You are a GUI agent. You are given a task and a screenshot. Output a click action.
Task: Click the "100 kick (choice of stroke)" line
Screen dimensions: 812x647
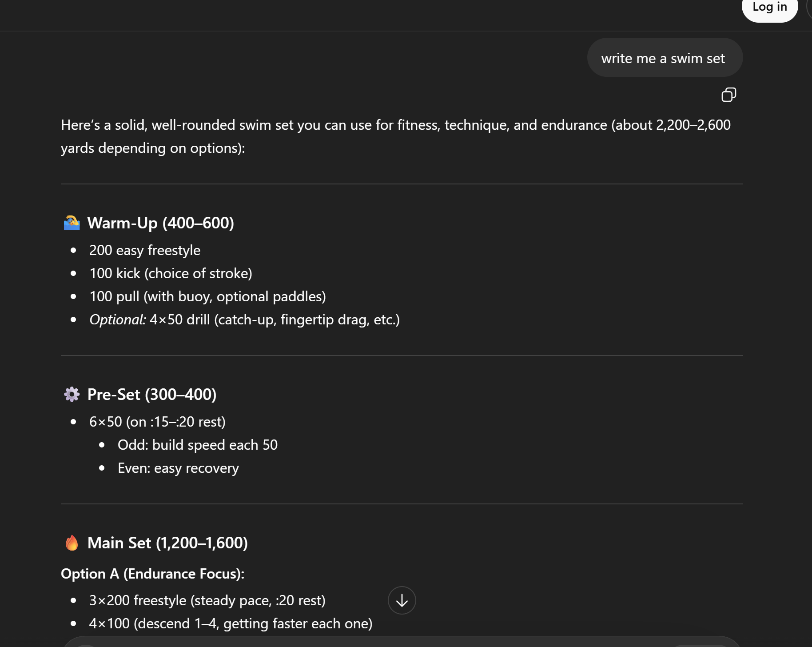coord(171,273)
